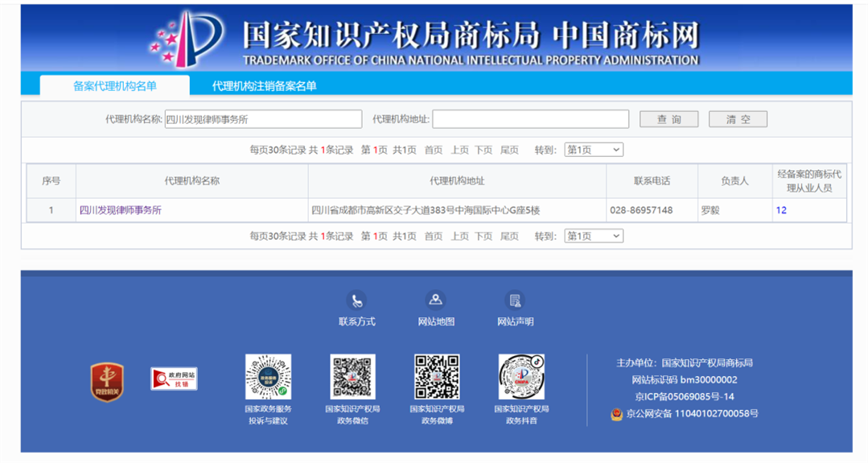868x463 pixels.
Task: Click 网站标识码 bm30000002 text
Action: click(685, 380)
